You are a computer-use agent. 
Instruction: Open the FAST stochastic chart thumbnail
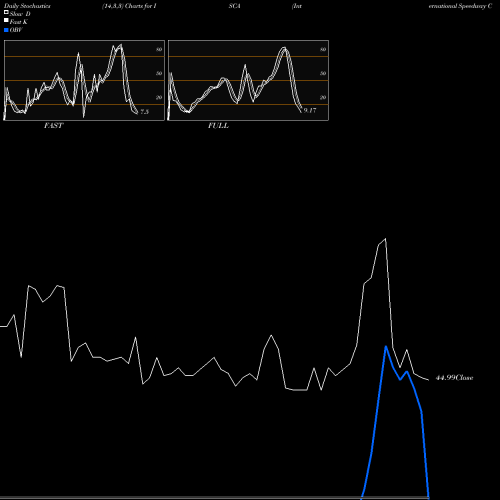(84, 80)
